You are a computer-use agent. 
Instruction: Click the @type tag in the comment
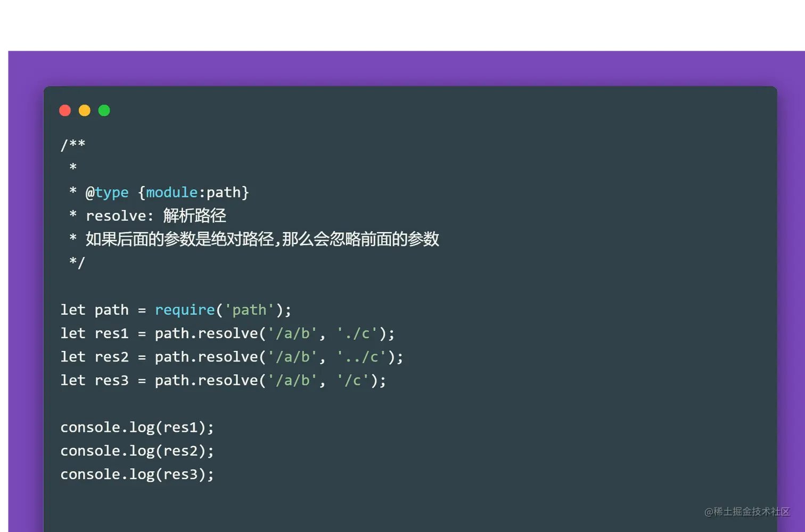[107, 192]
